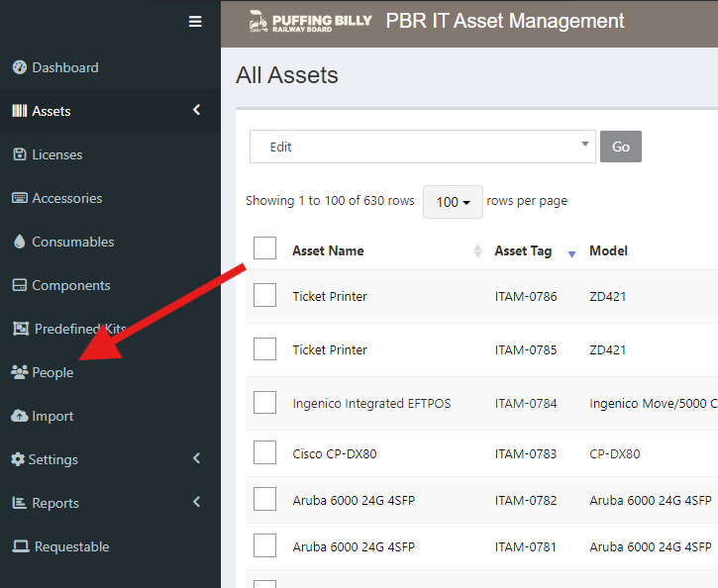The width and height of the screenshot is (718, 588).
Task: Check the box for Aruba ITAM-0781
Action: point(264,545)
